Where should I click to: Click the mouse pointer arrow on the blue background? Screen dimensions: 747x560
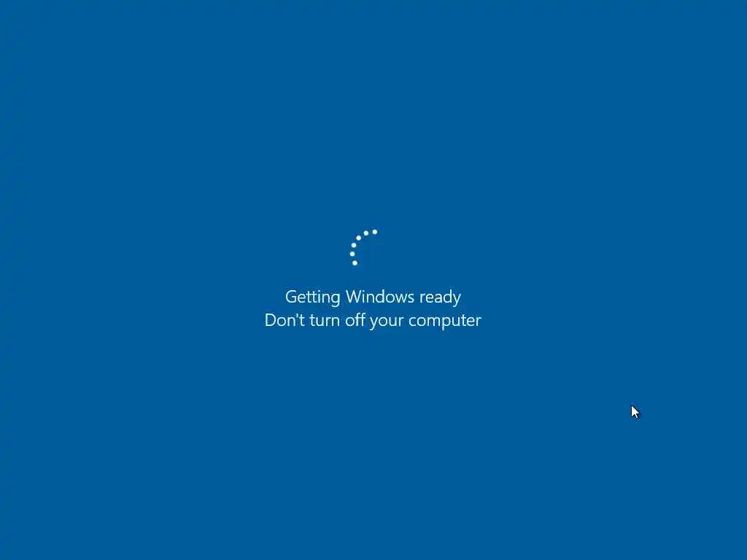tap(635, 413)
